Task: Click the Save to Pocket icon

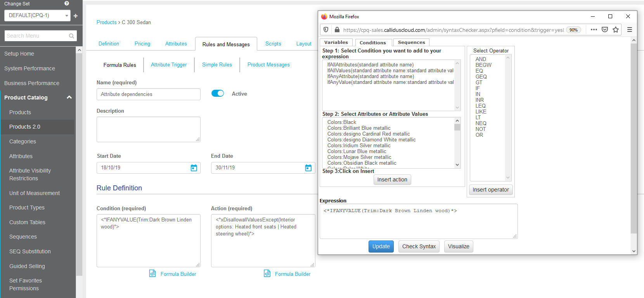Action: pyautogui.click(x=605, y=30)
